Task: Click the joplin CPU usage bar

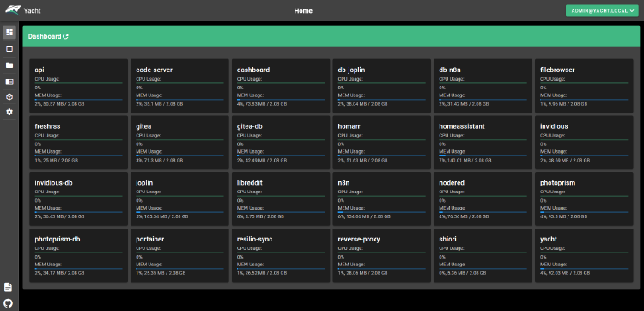Action: click(179, 196)
